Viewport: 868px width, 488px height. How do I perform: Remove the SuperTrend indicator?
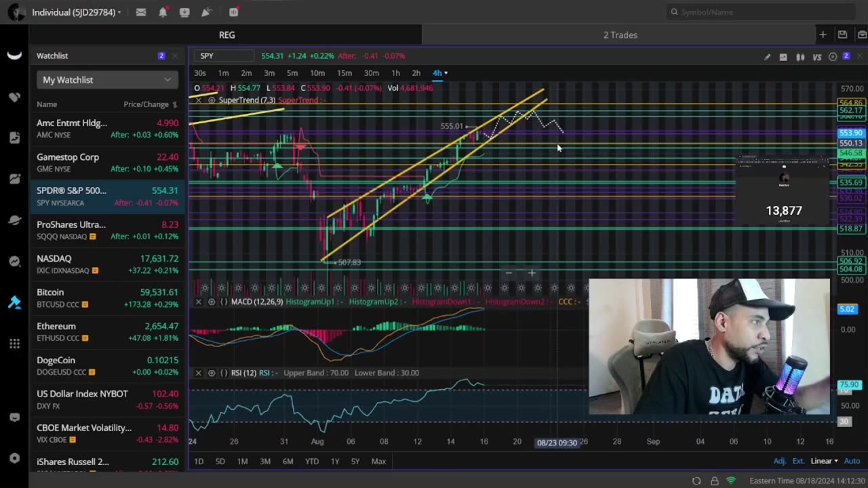tap(199, 100)
